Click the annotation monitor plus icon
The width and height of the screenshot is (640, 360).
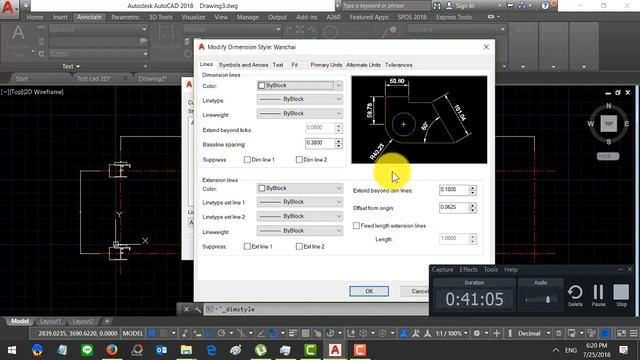[496, 333]
